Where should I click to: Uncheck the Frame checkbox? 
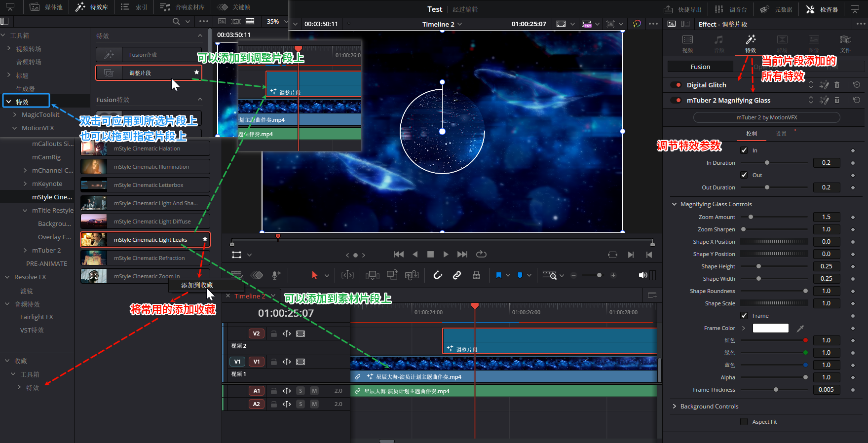pos(744,316)
